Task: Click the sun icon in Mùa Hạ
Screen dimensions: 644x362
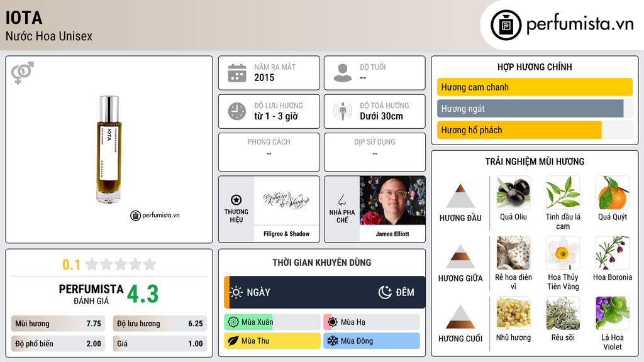Action: [x=333, y=322]
